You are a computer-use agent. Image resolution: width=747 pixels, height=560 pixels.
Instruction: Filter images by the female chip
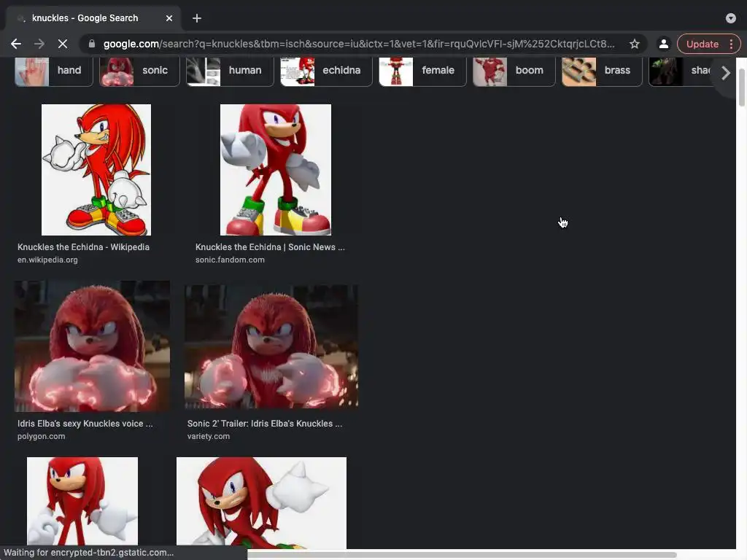point(422,71)
